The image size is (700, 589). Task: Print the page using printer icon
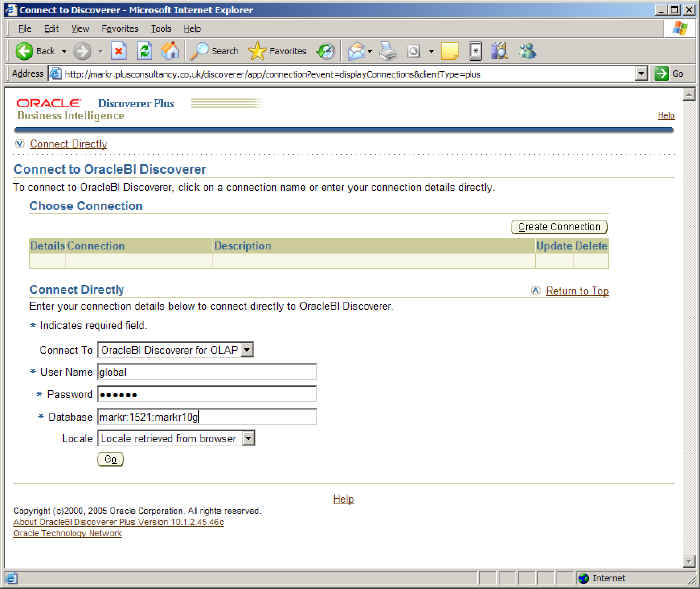click(x=388, y=51)
